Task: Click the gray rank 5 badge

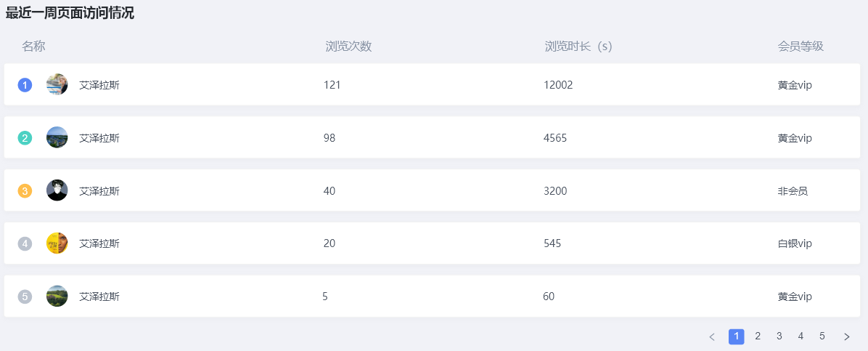Action: (x=25, y=296)
